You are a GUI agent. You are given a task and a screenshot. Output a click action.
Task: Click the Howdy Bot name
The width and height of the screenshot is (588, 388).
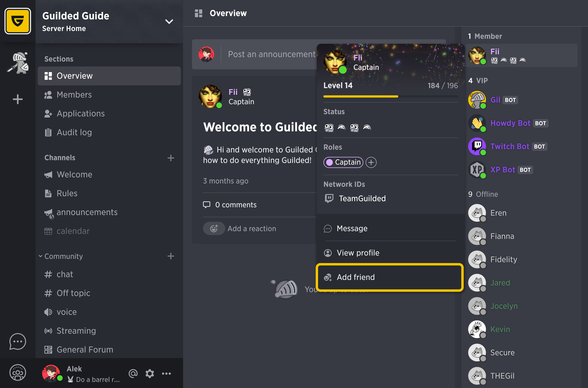(510, 123)
